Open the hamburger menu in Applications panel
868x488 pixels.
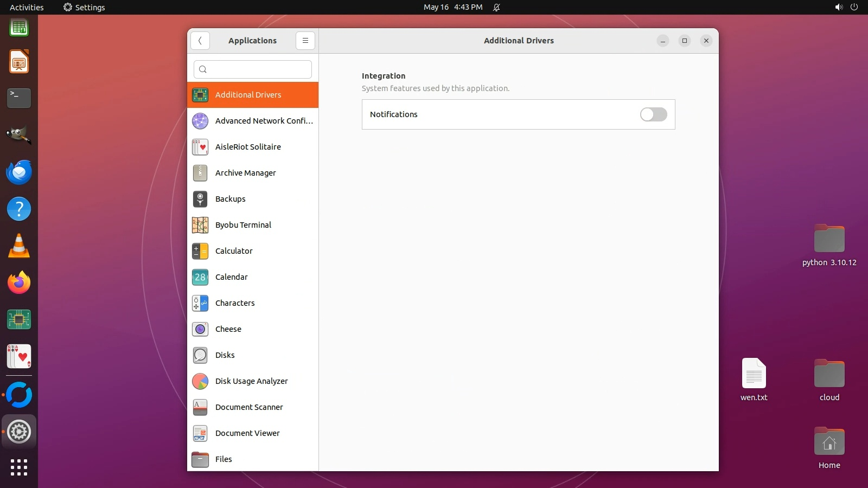(305, 41)
